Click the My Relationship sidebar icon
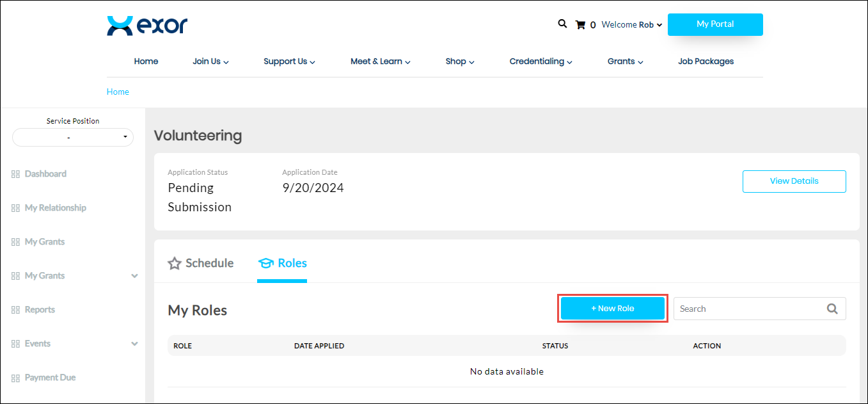The image size is (868, 404). coord(15,208)
